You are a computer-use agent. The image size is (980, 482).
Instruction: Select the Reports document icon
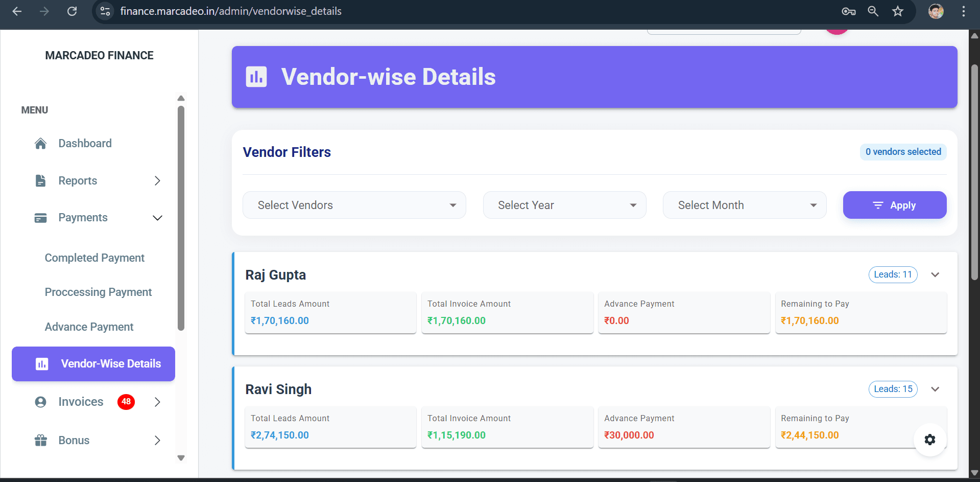pyautogui.click(x=40, y=180)
